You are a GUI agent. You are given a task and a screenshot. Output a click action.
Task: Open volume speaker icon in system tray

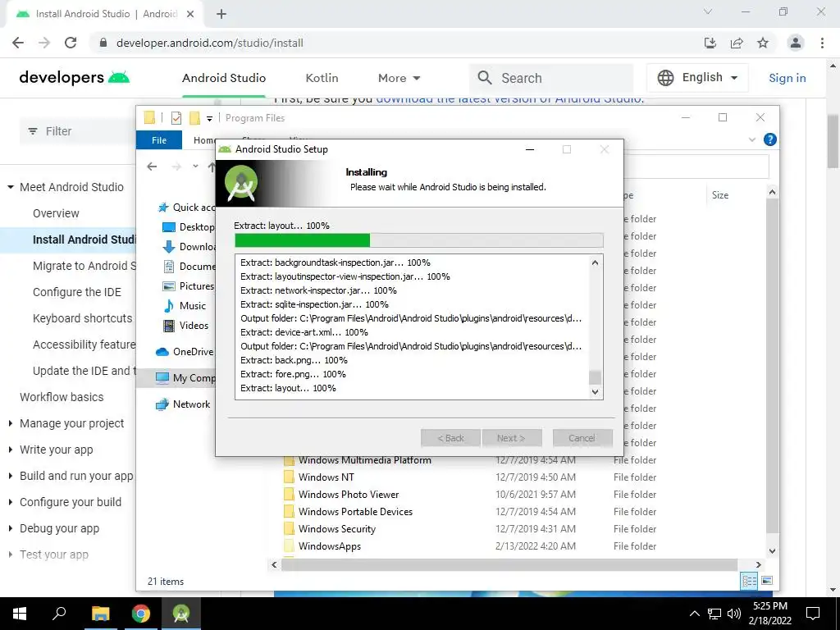[x=734, y=614]
